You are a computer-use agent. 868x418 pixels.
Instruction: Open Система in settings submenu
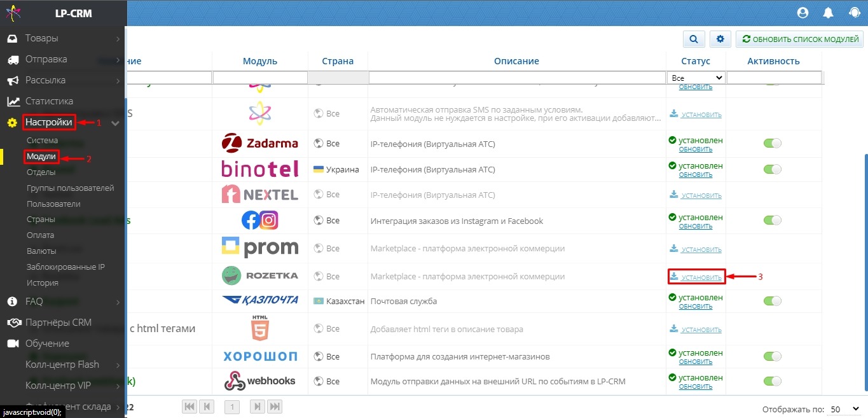[42, 141]
